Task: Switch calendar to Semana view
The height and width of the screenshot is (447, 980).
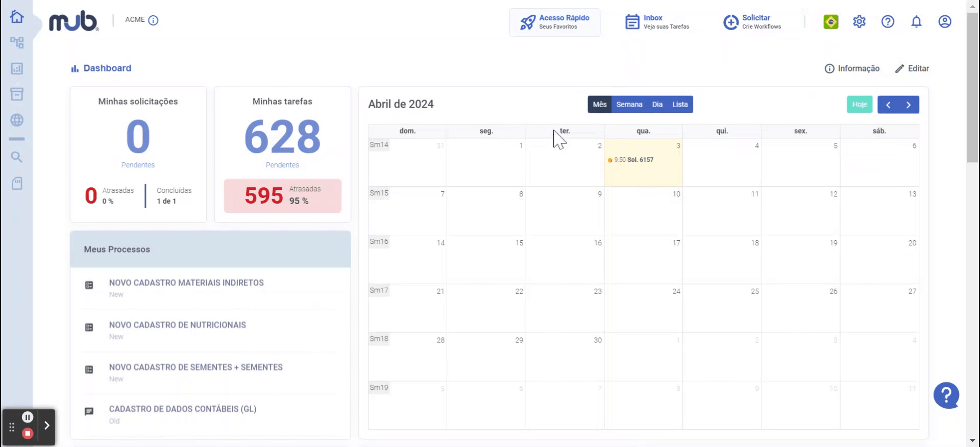Action: point(629,105)
